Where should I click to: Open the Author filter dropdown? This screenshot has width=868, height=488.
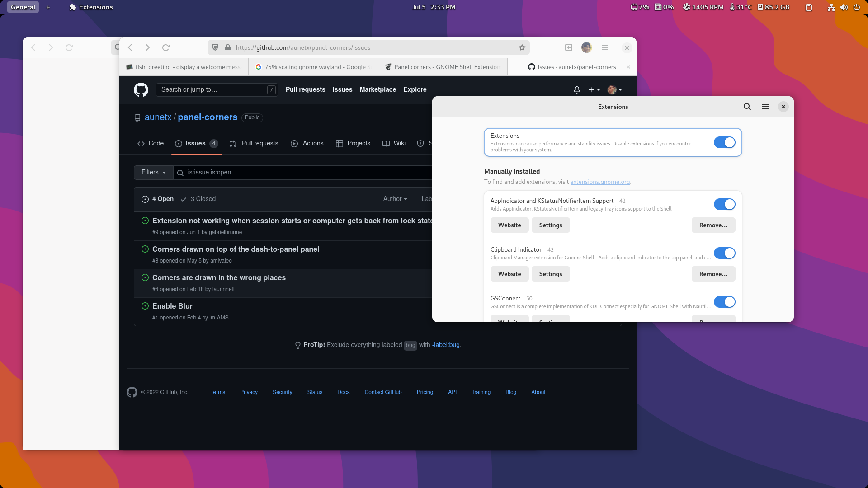[395, 199]
